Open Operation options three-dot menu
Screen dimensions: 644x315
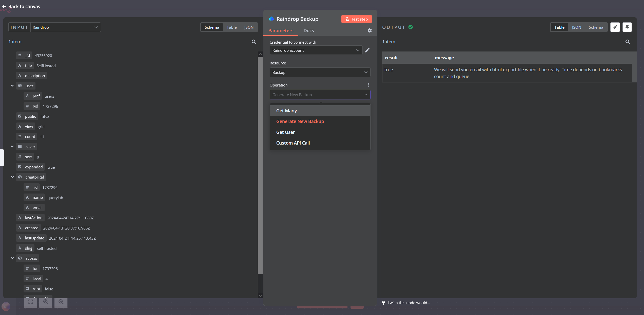click(x=369, y=85)
